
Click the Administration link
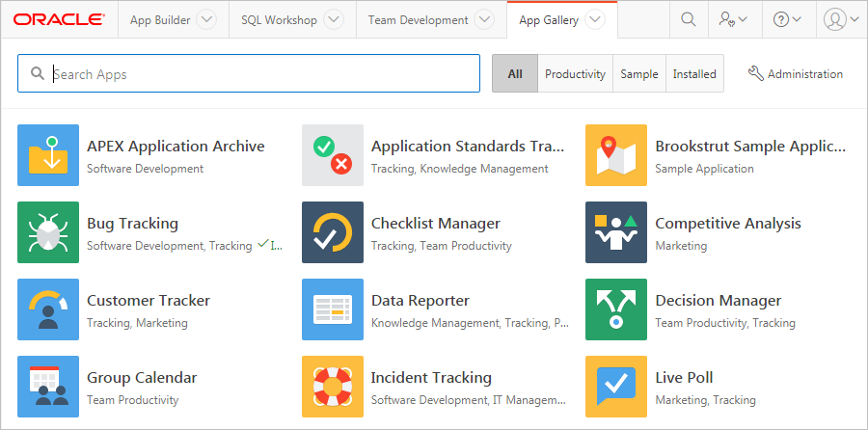pyautogui.click(x=796, y=74)
